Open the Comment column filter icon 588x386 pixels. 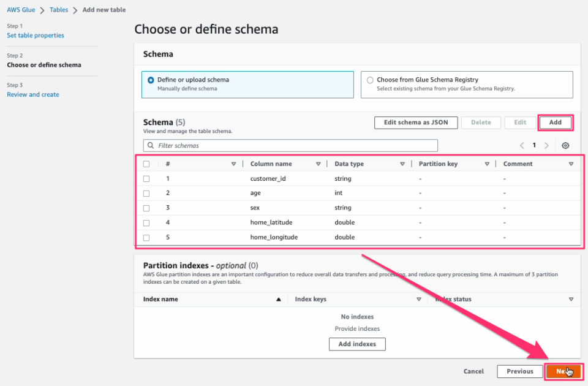(x=571, y=164)
